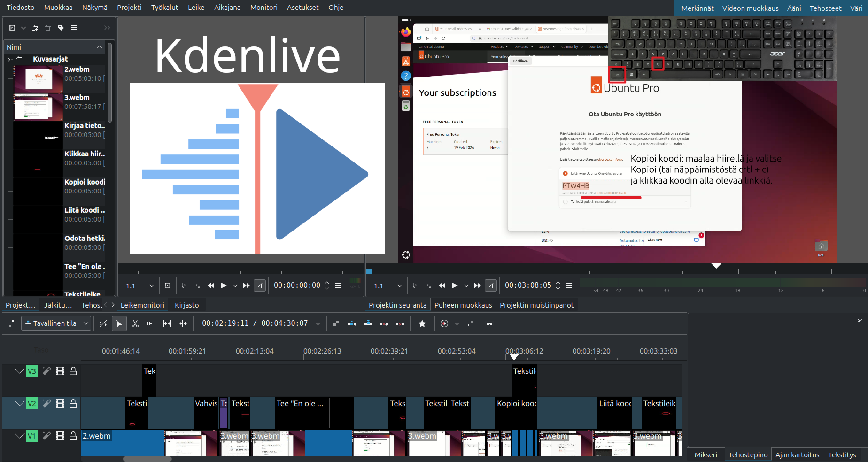The image size is (868, 462).
Task: Open the subtitle tool icon
Action: click(489, 323)
